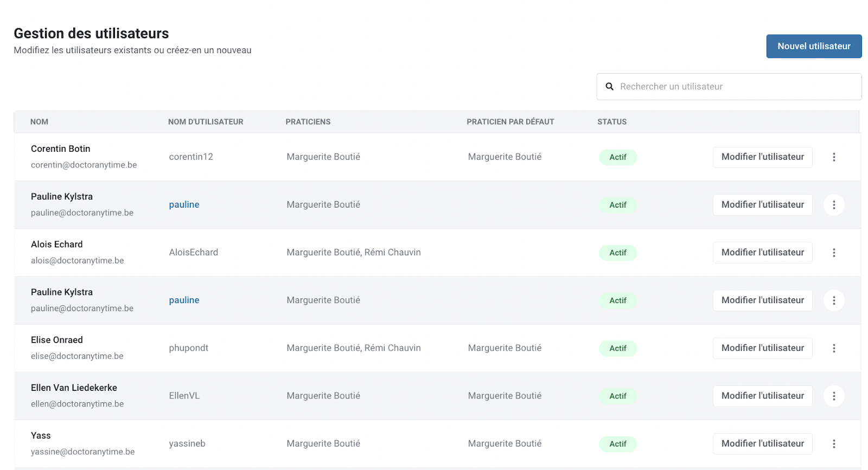Select the name Ellen Van Liedekerke
Screen dimensions: 868x470
[74, 388]
